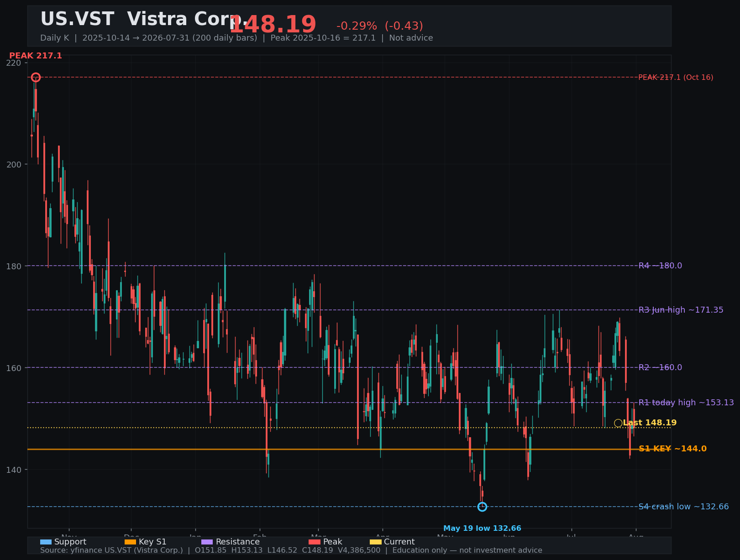Click the "S4 crash low ~132.66" label

(683, 507)
